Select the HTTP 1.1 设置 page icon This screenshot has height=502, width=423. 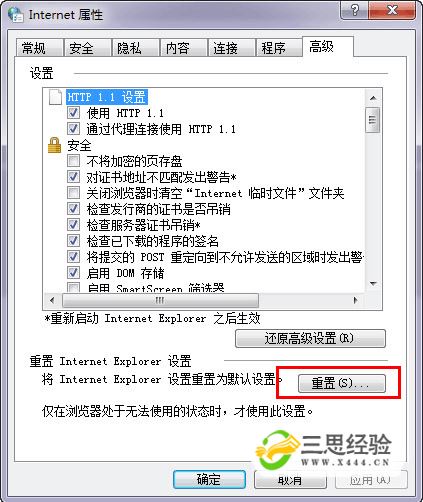click(55, 97)
